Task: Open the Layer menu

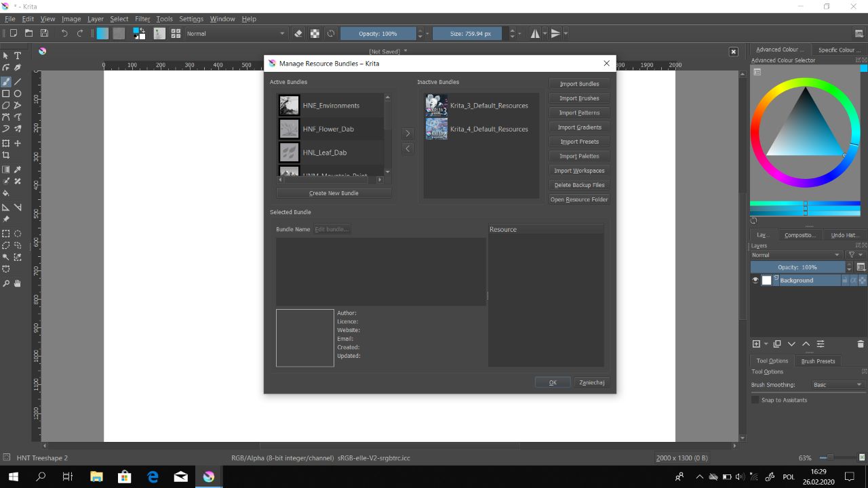Action: point(96,19)
